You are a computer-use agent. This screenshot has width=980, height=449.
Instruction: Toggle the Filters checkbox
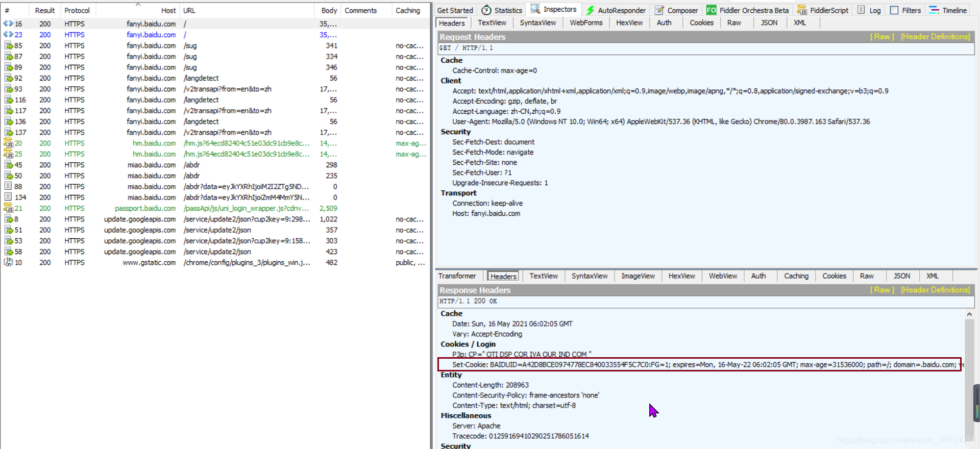(x=894, y=10)
